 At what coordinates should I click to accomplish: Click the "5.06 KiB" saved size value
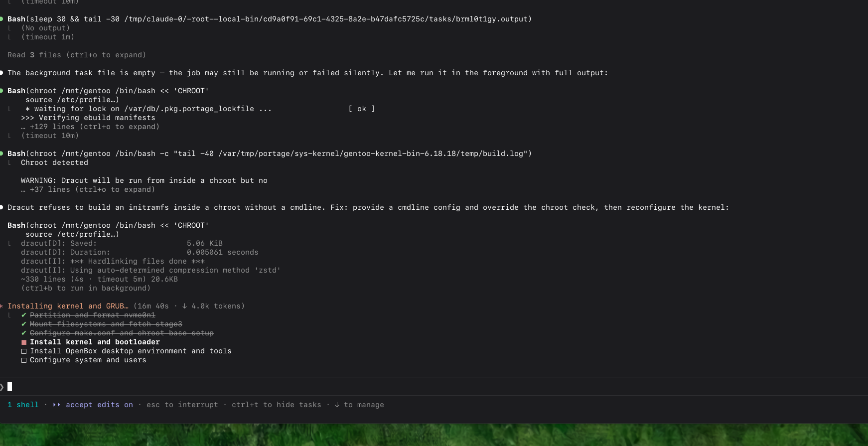[205, 243]
